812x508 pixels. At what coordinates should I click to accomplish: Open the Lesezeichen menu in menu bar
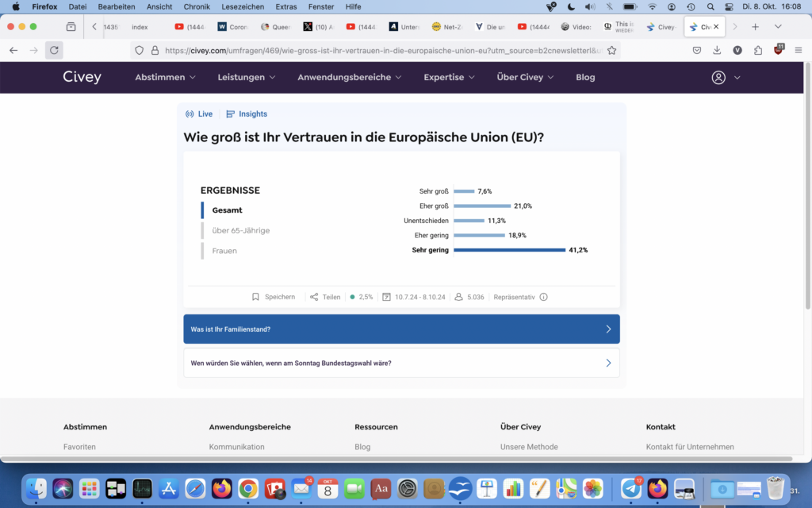pyautogui.click(x=244, y=6)
